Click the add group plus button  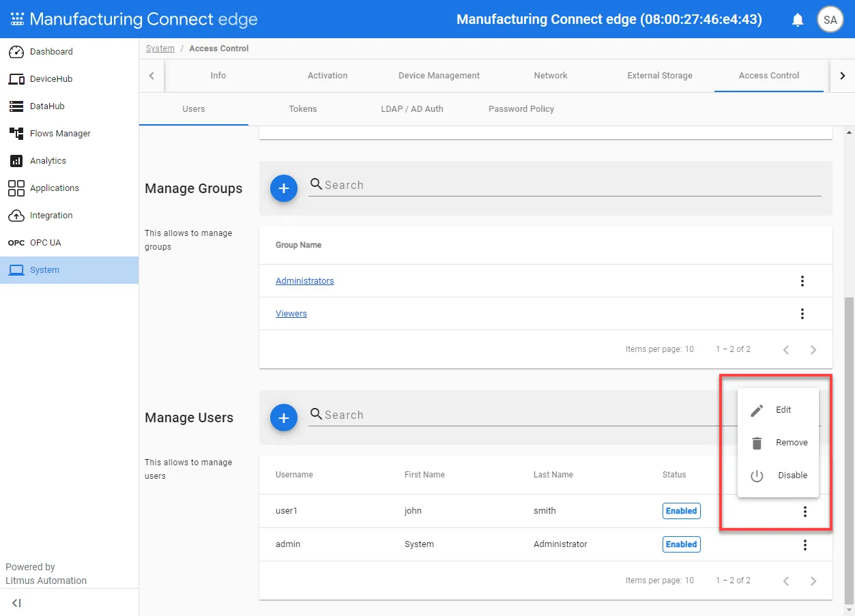(284, 188)
